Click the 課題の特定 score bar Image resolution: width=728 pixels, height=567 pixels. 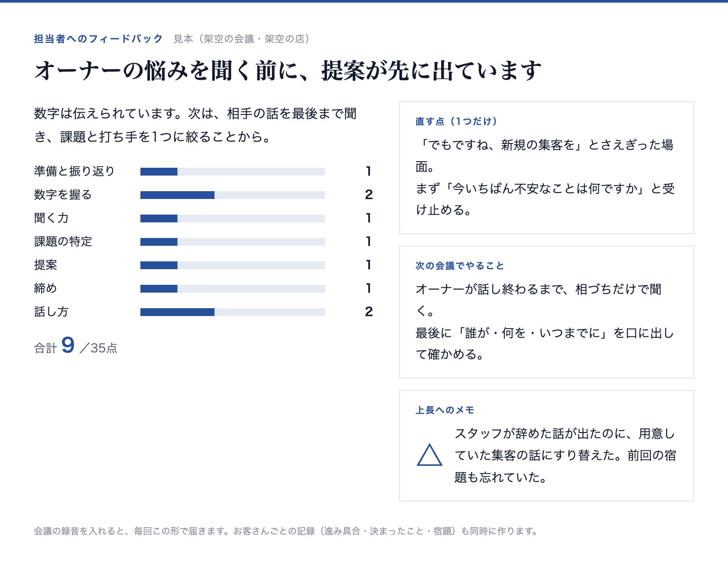coord(233,242)
